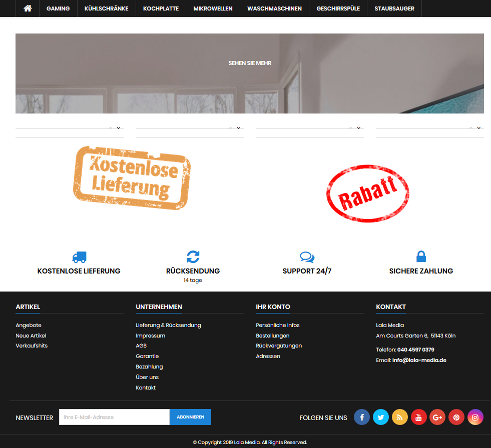Click the Sehen Sie Mehr banner
This screenshot has width=491, height=448.
(x=250, y=63)
